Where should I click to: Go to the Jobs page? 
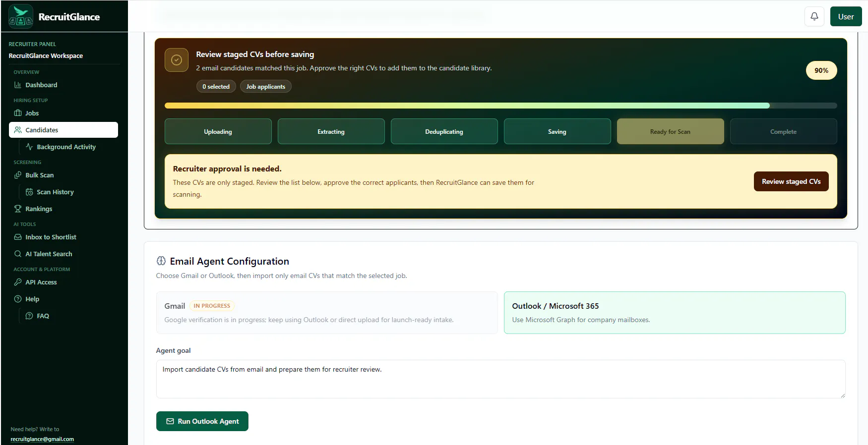(x=63, y=113)
